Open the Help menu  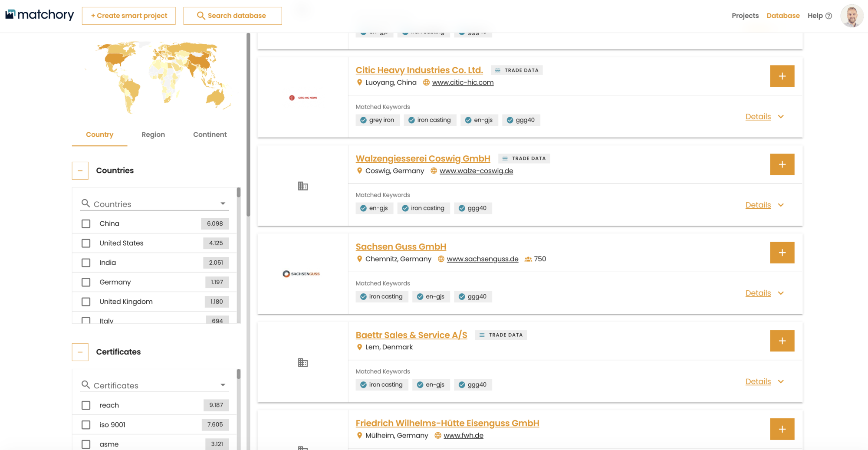pos(819,16)
